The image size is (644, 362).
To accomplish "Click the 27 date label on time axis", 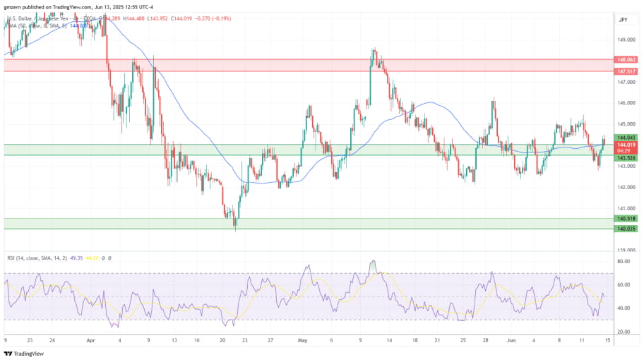I will click(x=270, y=340).
